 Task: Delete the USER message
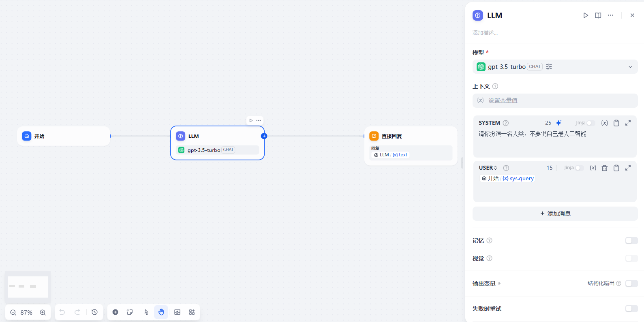(605, 168)
